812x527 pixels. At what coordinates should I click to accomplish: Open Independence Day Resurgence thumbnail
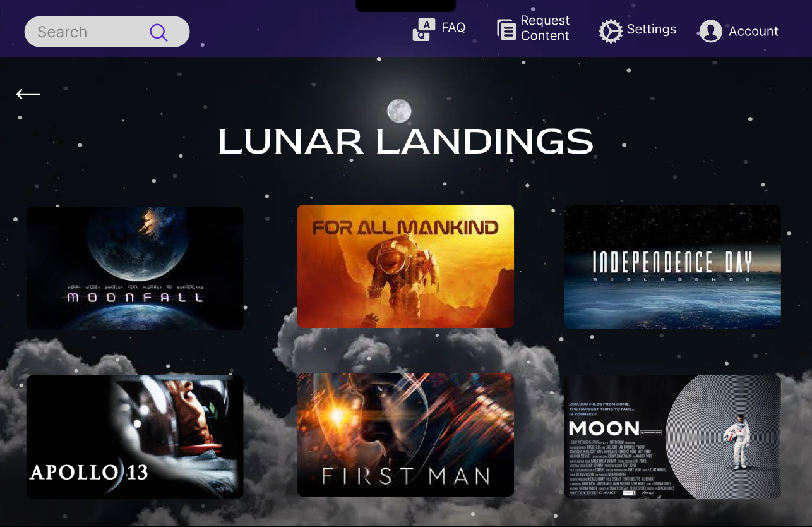pyautogui.click(x=672, y=267)
